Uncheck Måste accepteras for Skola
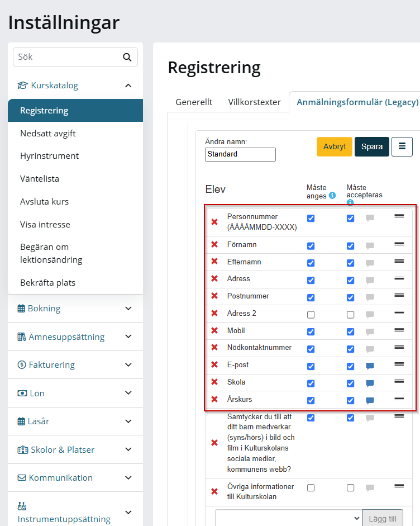420x526 pixels. coord(350,383)
